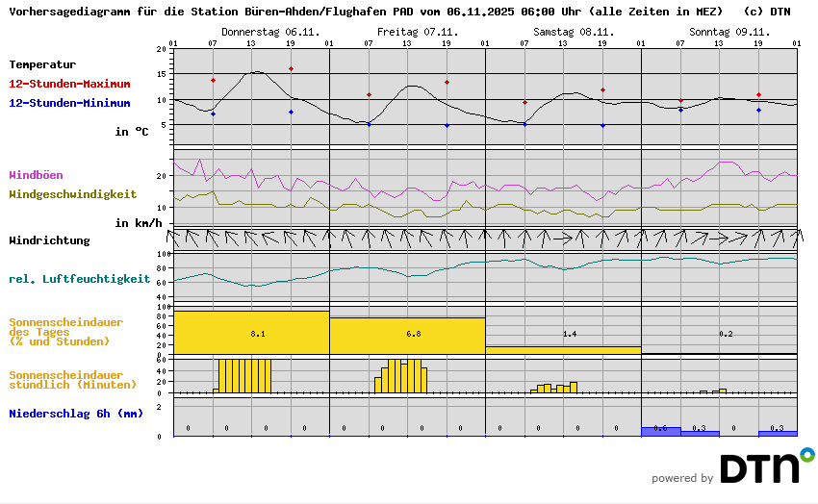Click the blue '12-Stunden-Minimum' legend label

point(69,103)
